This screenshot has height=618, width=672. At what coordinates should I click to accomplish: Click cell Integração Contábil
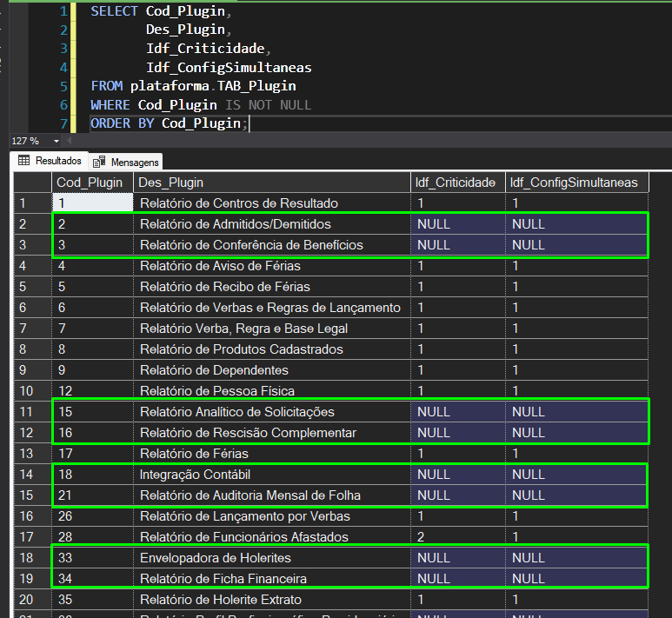(x=272, y=475)
